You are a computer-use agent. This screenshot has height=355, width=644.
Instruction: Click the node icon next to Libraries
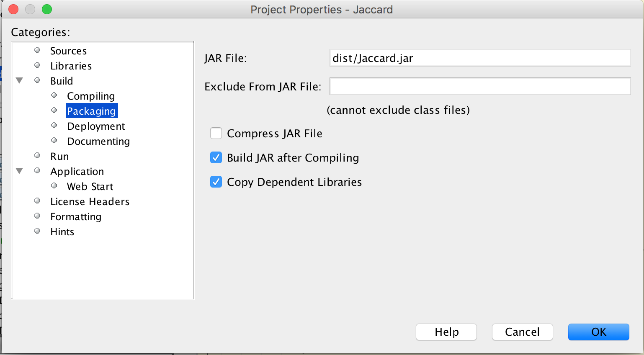[37, 65]
